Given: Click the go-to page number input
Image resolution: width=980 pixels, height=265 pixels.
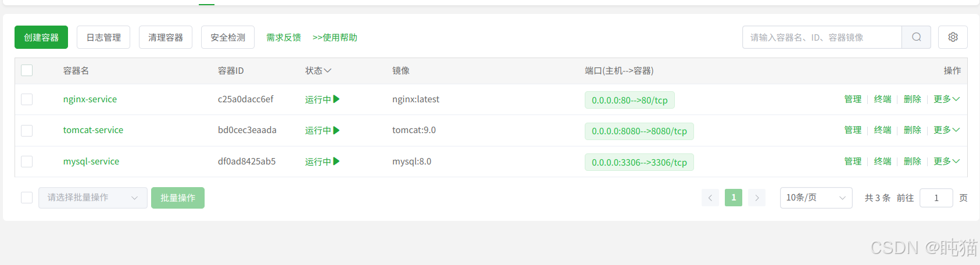Looking at the screenshot, I should (936, 198).
